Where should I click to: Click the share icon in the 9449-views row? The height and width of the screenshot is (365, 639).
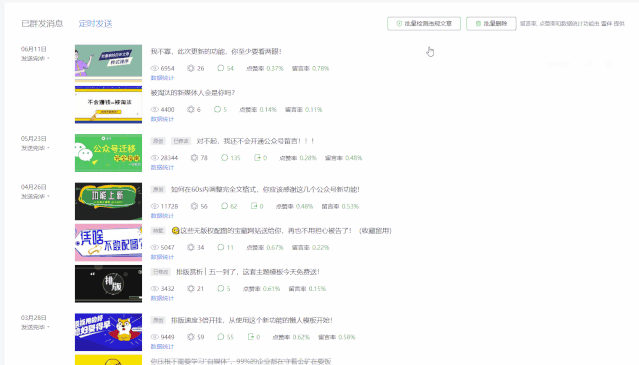point(251,336)
